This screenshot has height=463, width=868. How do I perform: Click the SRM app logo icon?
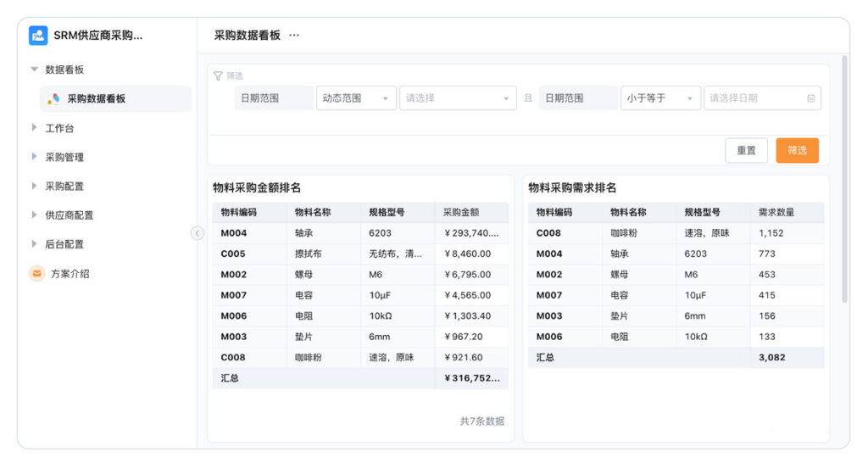[x=38, y=36]
